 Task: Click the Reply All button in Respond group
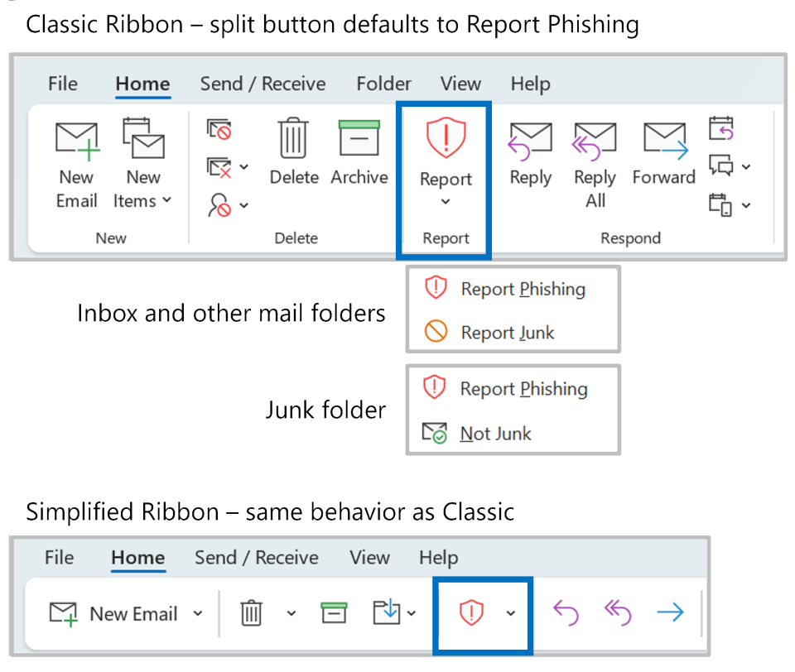595,164
